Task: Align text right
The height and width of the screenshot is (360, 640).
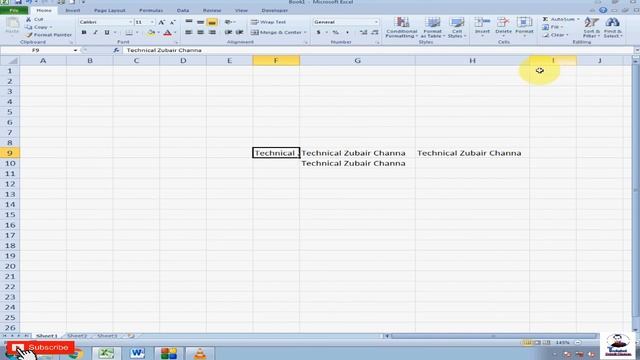Action: pos(212,32)
